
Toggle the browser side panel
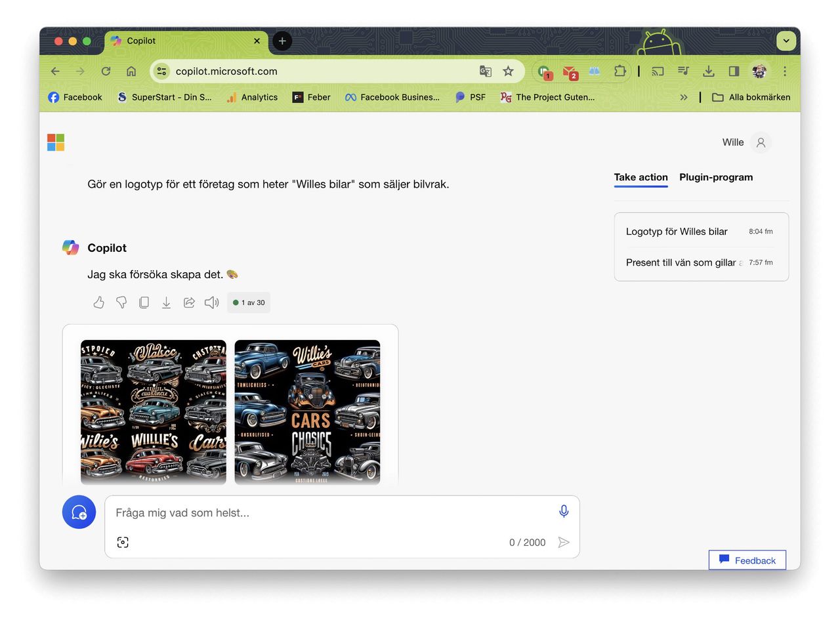[x=734, y=72]
